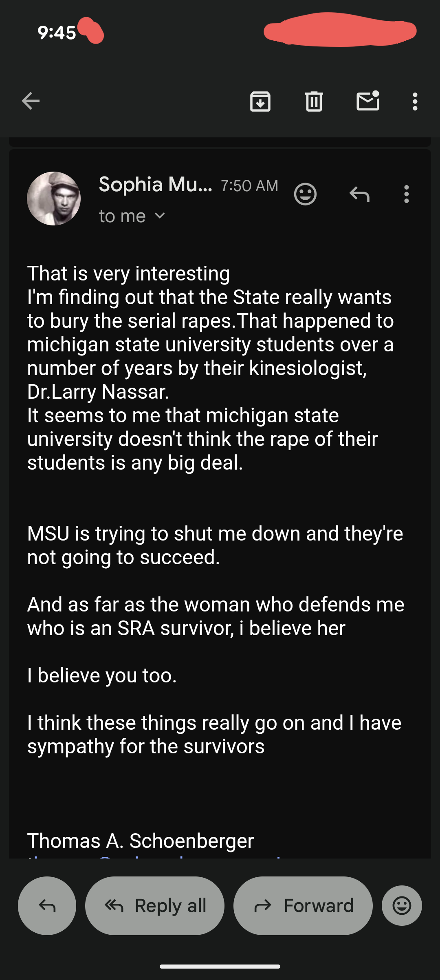Tap the collapsed previous message above
Image resolution: width=440 pixels, height=980 pixels.
tap(220, 142)
